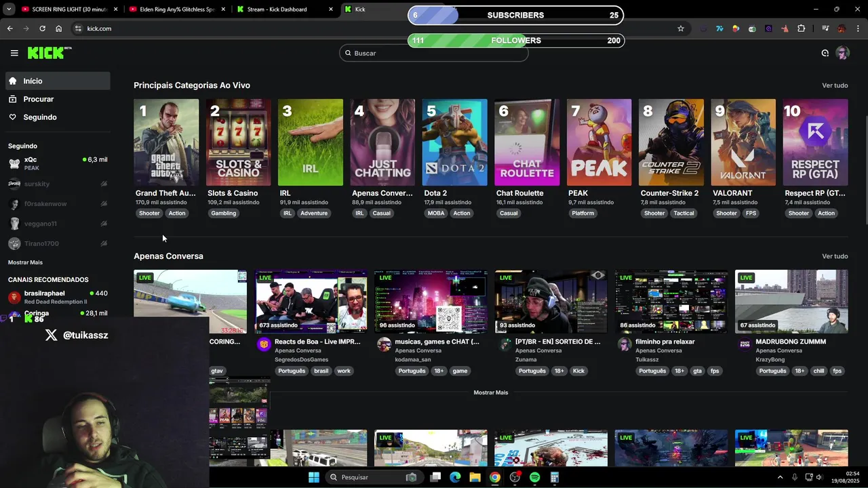
Task: Click Tactical tag under Counter-Strike 2
Action: click(684, 213)
